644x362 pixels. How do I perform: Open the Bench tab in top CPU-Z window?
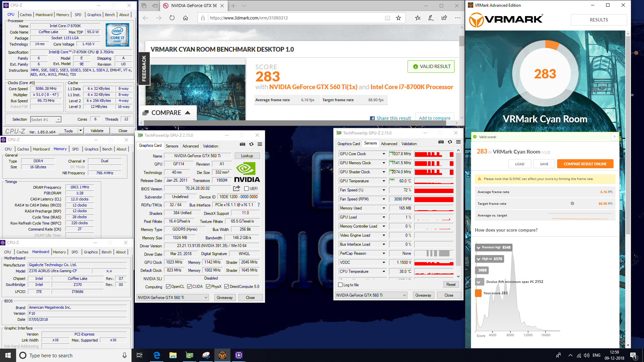[110, 15]
